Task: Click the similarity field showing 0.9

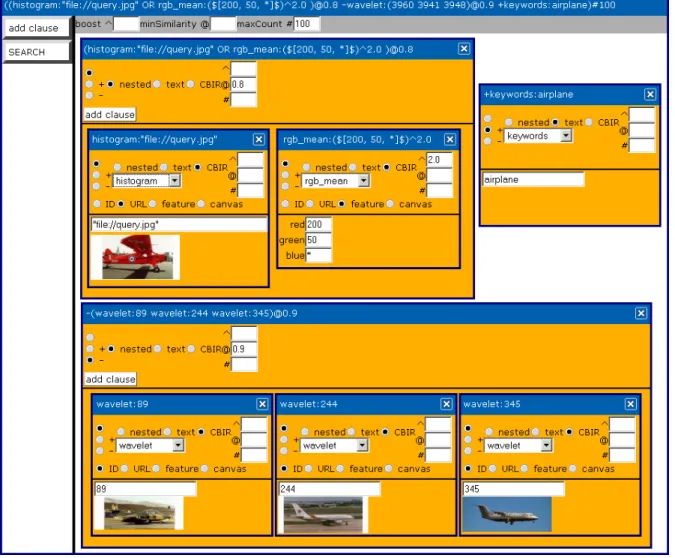Action: pyautogui.click(x=245, y=349)
